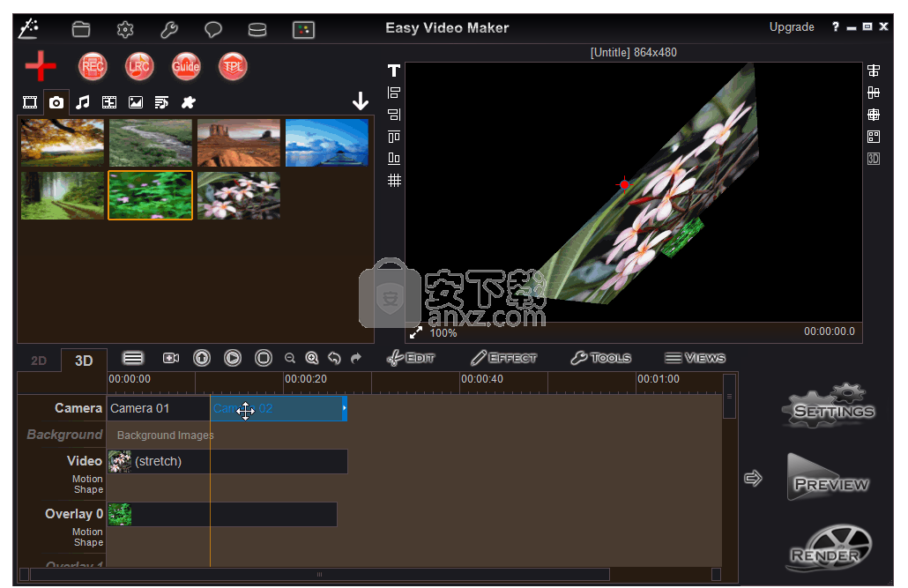Viewport: 908px width, 588px height.
Task: Open the Effect menu
Action: click(503, 358)
